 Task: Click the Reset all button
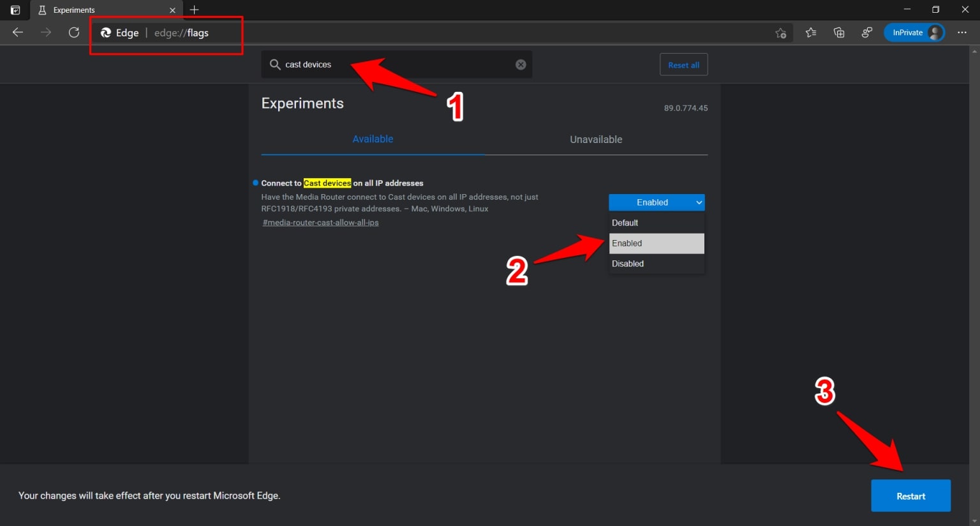(683, 64)
